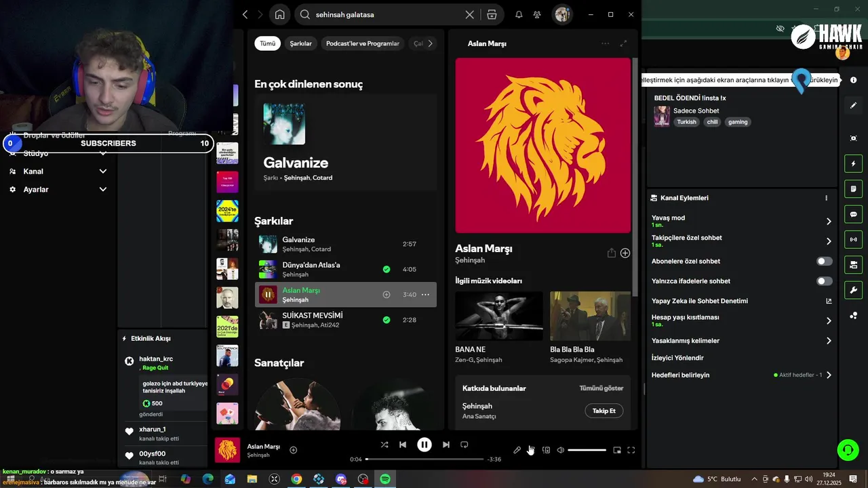The image size is (868, 488).
Task: Click info icon in right sidebar
Action: pos(853,80)
